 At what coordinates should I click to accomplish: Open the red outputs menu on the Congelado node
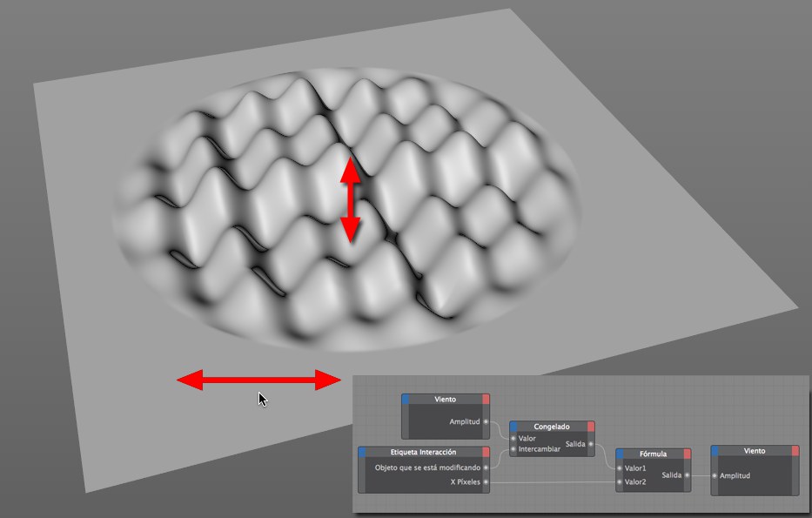(591, 427)
